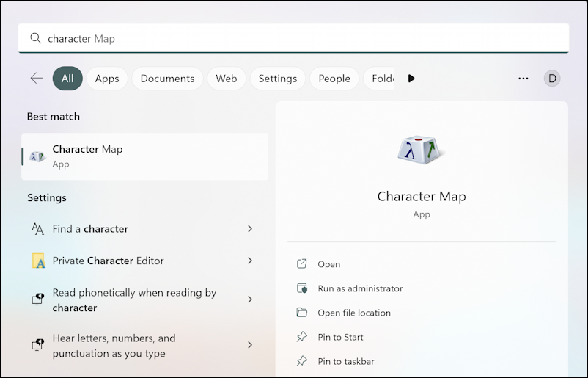Switch to the People filter tab
Viewport: 588px width, 378px height.
coord(334,79)
